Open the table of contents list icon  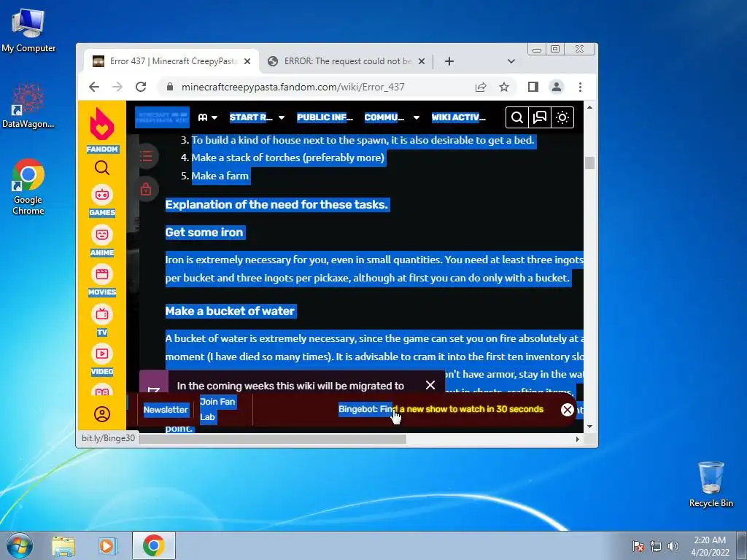(146, 156)
